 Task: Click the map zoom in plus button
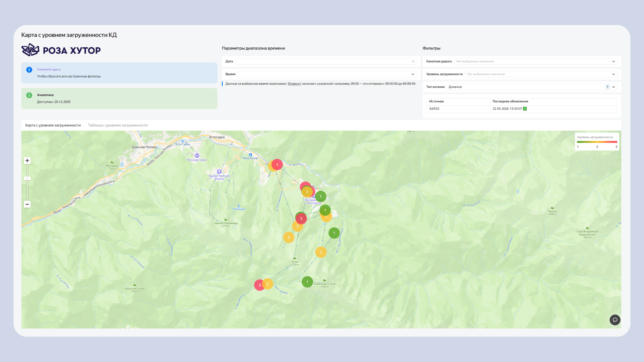coord(27,161)
